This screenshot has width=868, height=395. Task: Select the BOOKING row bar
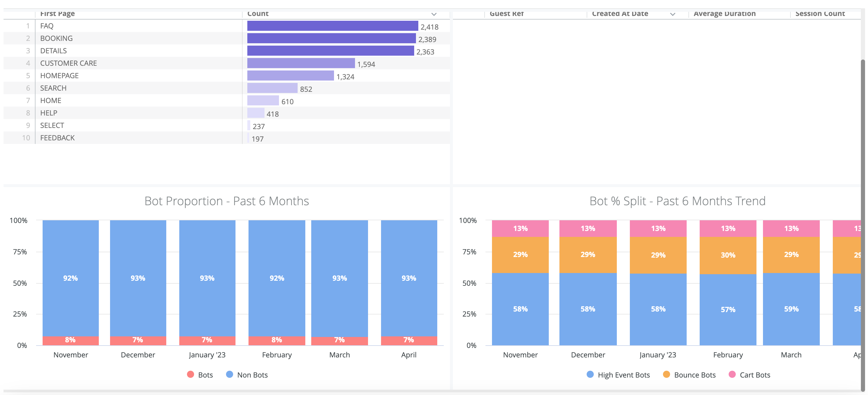point(331,38)
